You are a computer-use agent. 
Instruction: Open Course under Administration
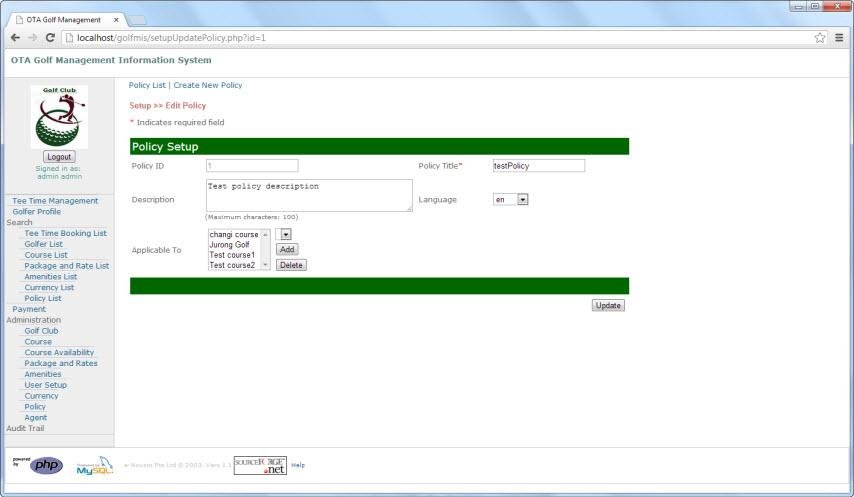pos(38,341)
